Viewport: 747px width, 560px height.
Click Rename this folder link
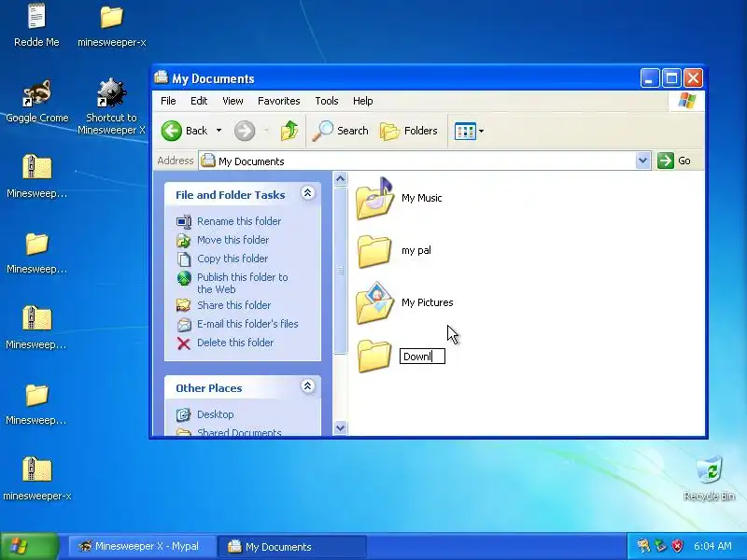[x=239, y=221]
